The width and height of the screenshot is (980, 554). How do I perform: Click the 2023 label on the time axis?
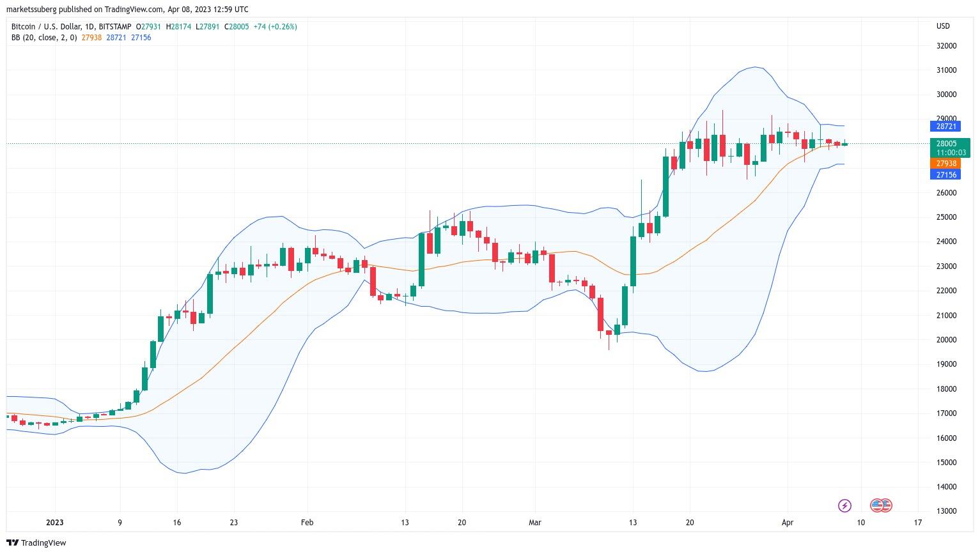click(55, 523)
